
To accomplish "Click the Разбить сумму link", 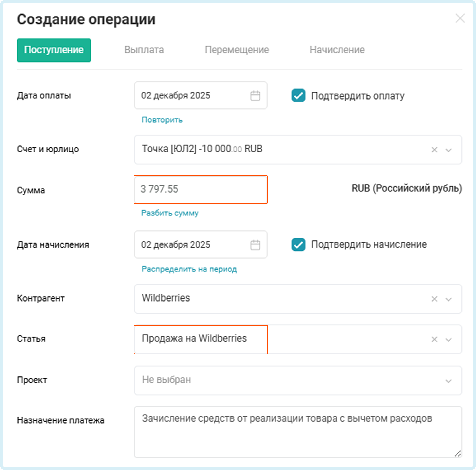I will [x=169, y=213].
